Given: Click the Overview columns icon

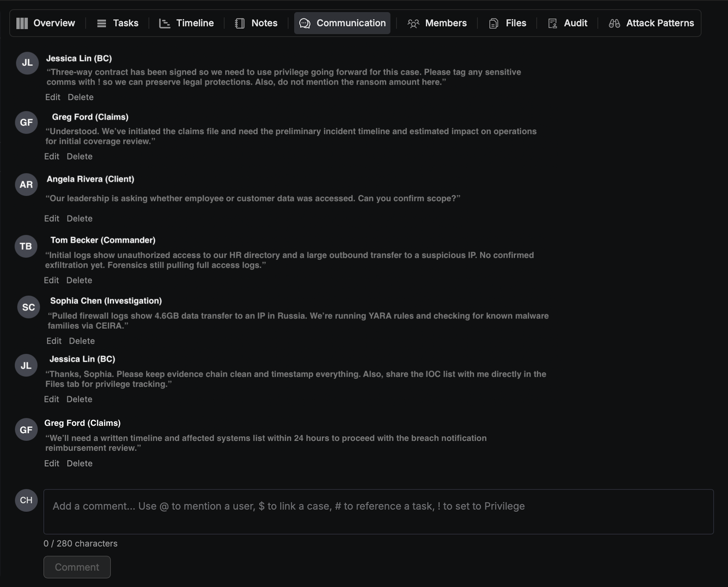Looking at the screenshot, I should (22, 23).
